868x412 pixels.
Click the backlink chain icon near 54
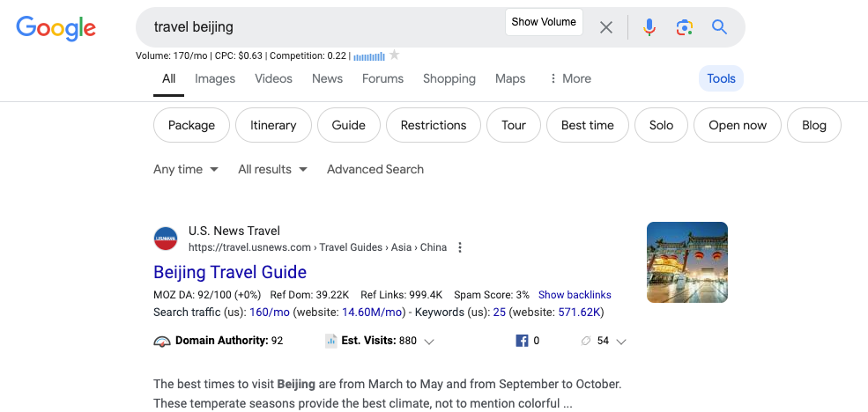pyautogui.click(x=586, y=341)
